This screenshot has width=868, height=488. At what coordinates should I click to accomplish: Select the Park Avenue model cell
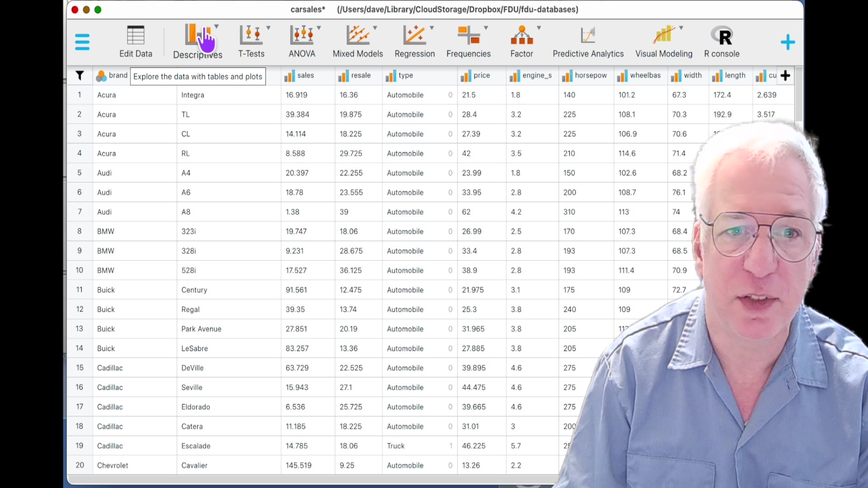201,329
